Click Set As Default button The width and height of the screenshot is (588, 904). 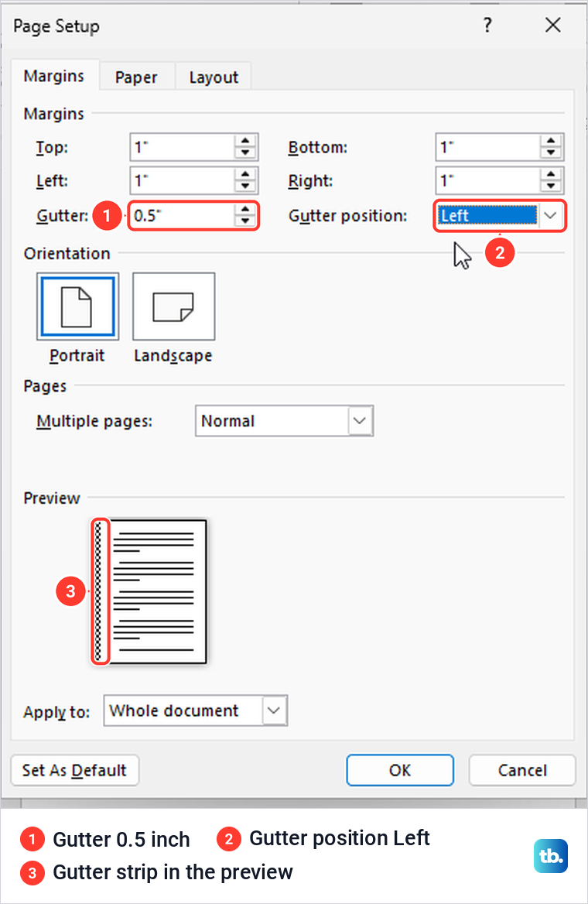point(75,770)
